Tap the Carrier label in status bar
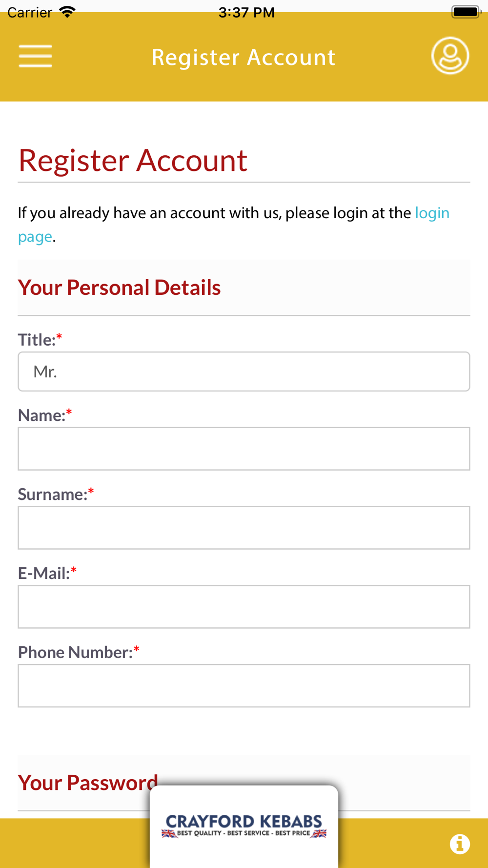The image size is (488, 868). pyautogui.click(x=30, y=12)
